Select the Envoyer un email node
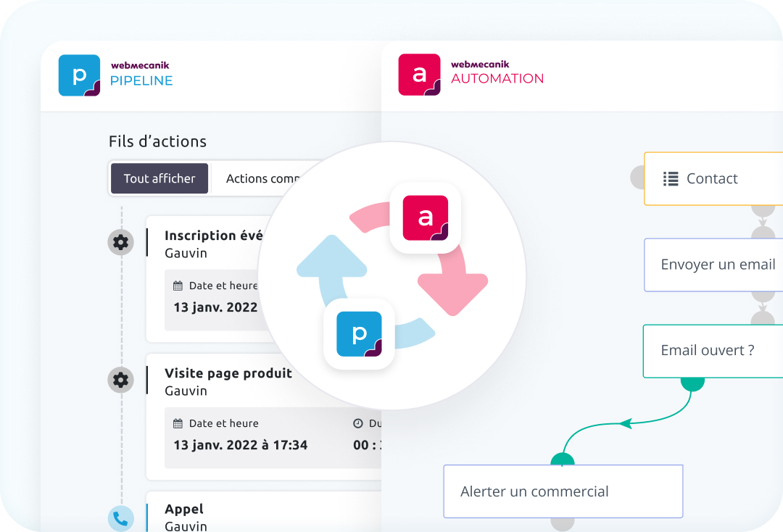The image size is (783, 532). click(717, 265)
